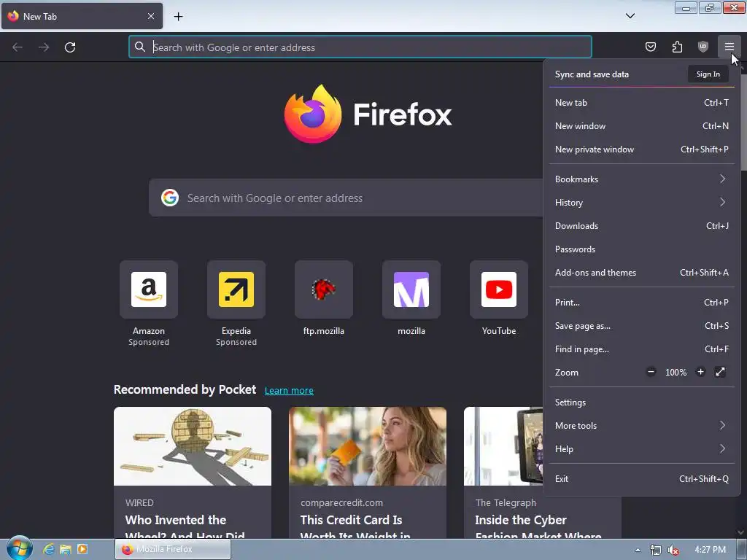The image size is (747, 560).
Task: Click the back arrow button
Action: 18,47
